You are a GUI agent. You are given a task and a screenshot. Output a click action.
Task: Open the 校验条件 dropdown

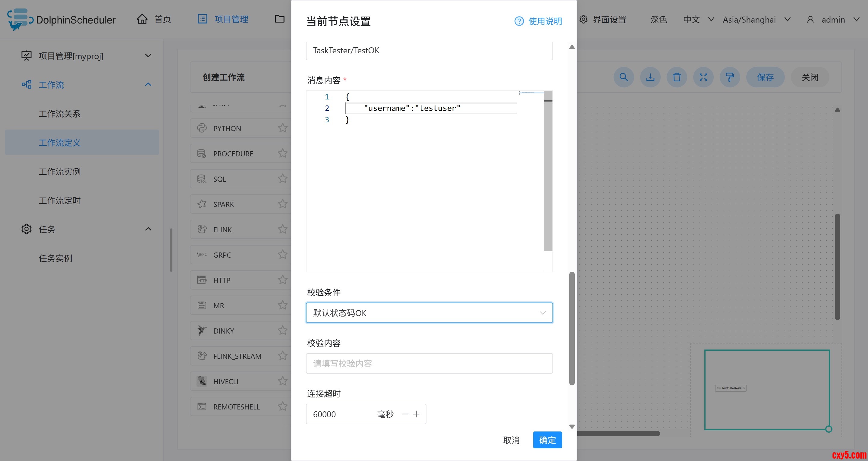tap(429, 313)
